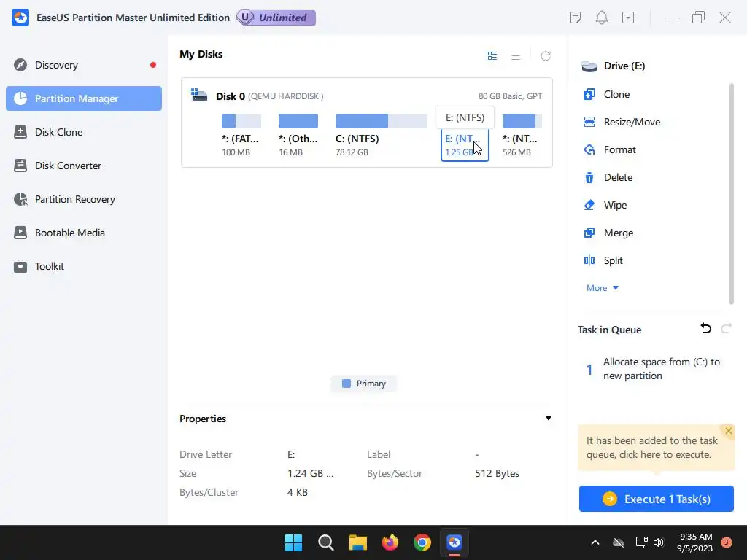Image resolution: width=747 pixels, height=560 pixels.
Task: Open the feedback notes icon
Action: (576, 18)
